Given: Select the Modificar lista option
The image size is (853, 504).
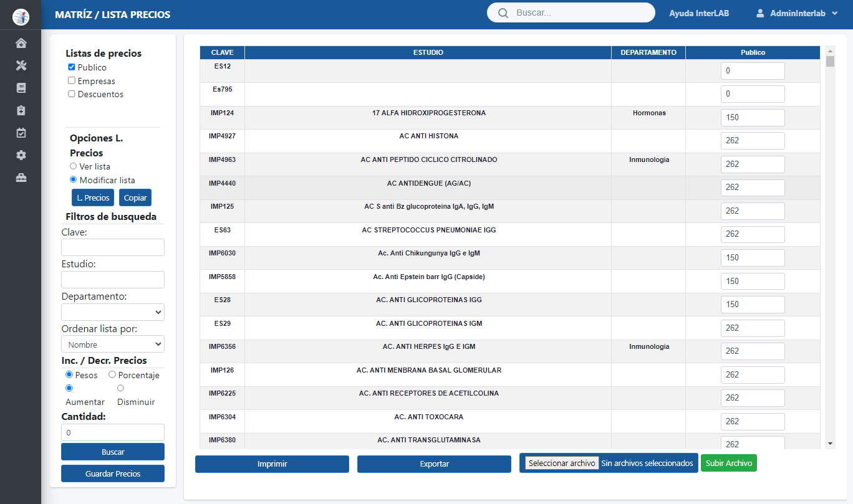Looking at the screenshot, I should click(x=73, y=179).
